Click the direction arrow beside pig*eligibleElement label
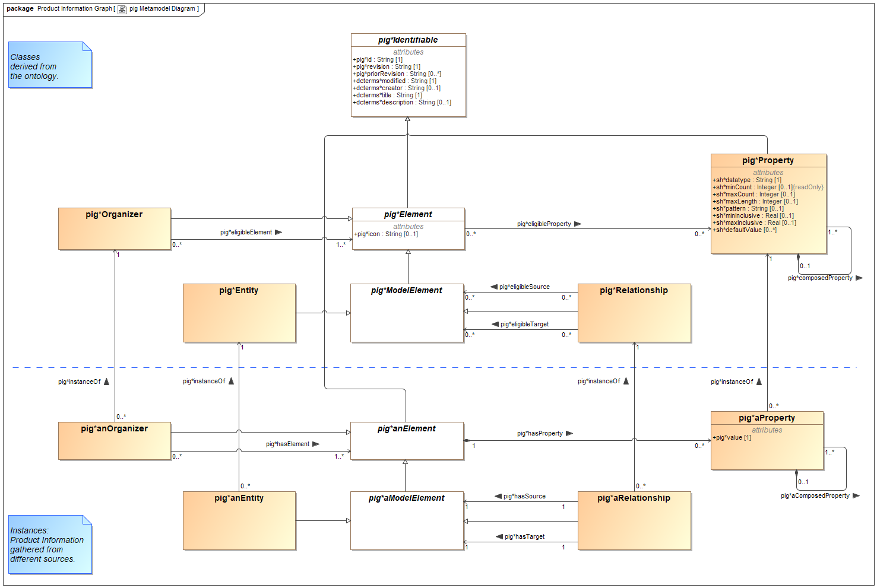This screenshot has height=588, width=877. [278, 232]
